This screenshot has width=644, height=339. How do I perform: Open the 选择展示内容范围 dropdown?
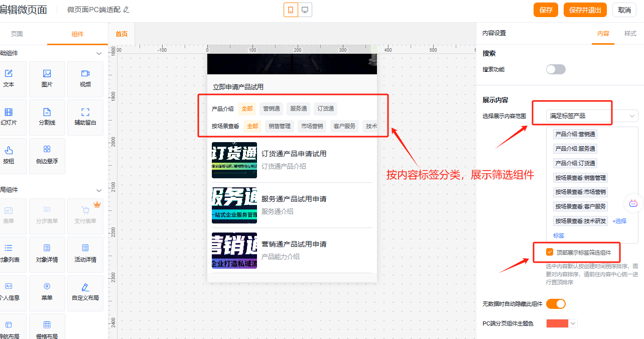pyautogui.click(x=592, y=116)
